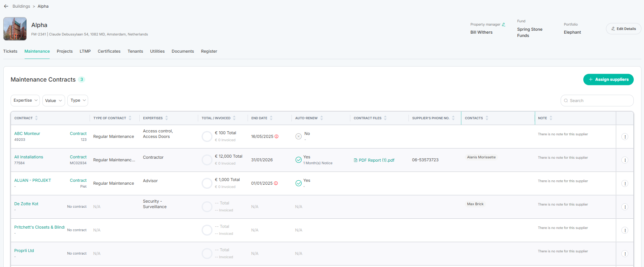Open Buildings breadcrumb link
Screen dimensions: 644x267
coord(21,6)
